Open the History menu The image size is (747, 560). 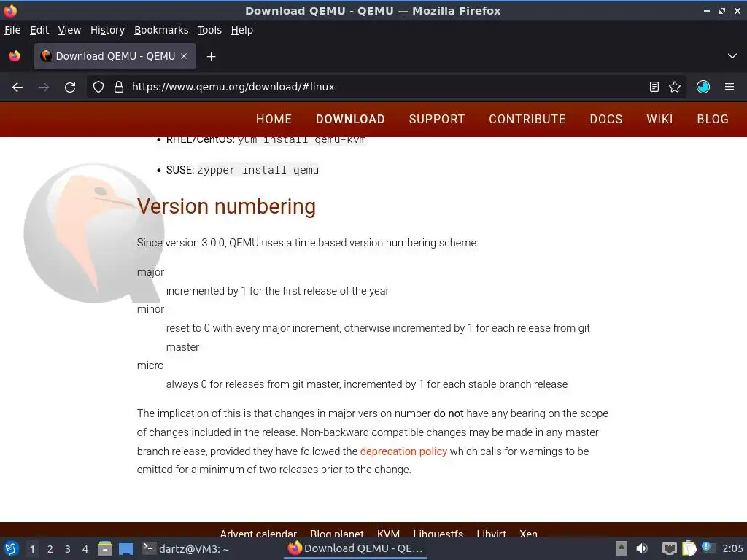[x=108, y=30]
